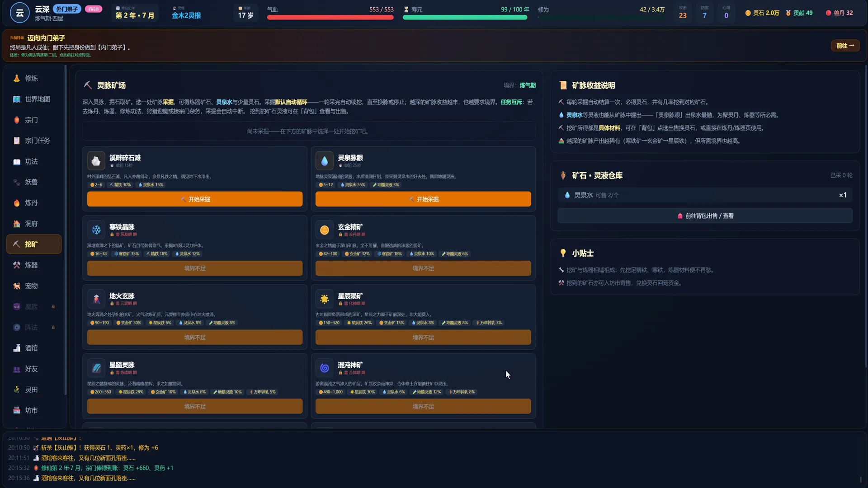Click the 溪畔碎石滩 rock icon
Image resolution: width=868 pixels, height=488 pixels.
coord(96,161)
